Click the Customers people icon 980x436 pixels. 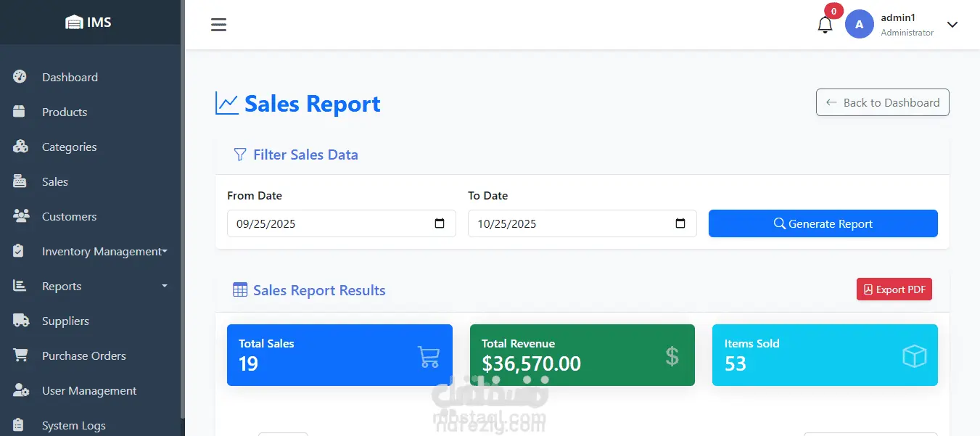20,216
